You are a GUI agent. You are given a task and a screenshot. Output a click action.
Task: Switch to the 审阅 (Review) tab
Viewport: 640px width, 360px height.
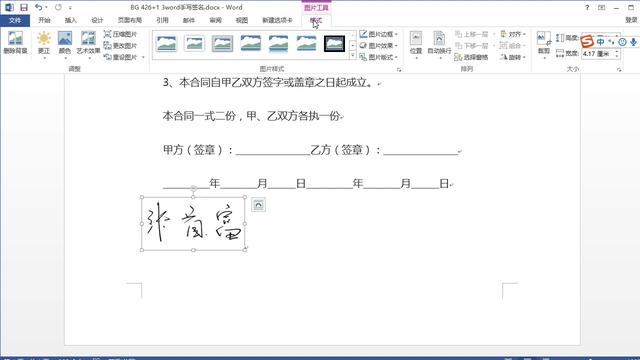coord(215,20)
